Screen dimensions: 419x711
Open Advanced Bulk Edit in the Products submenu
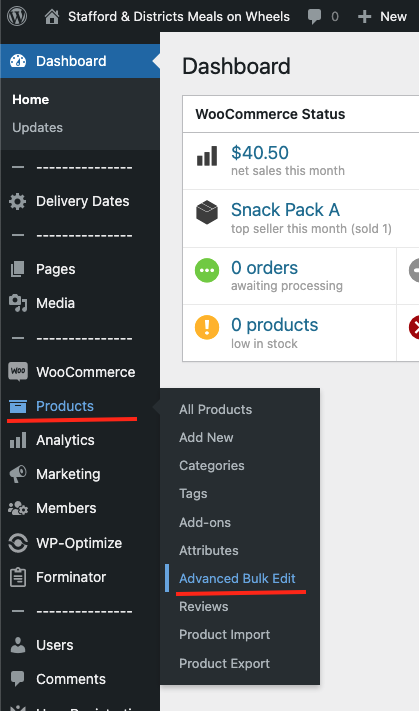point(237,579)
